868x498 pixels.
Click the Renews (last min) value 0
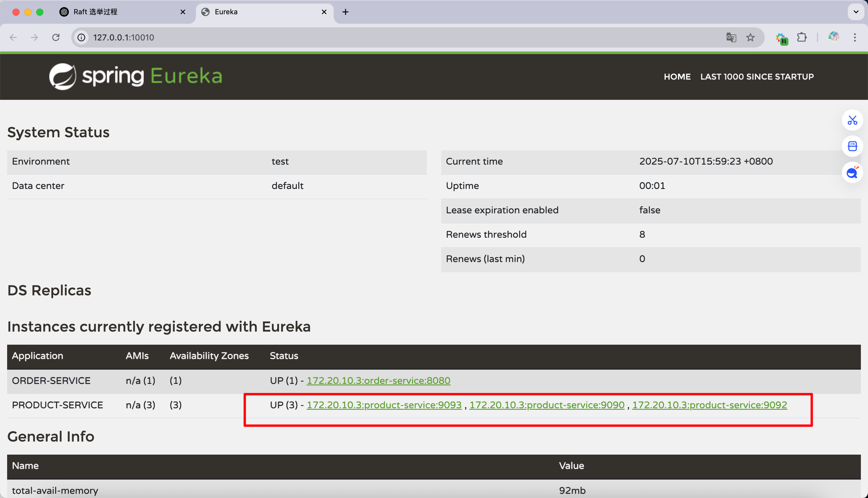point(642,259)
